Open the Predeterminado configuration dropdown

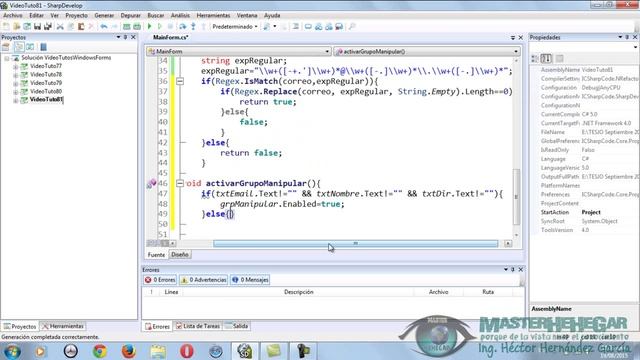tap(234, 27)
